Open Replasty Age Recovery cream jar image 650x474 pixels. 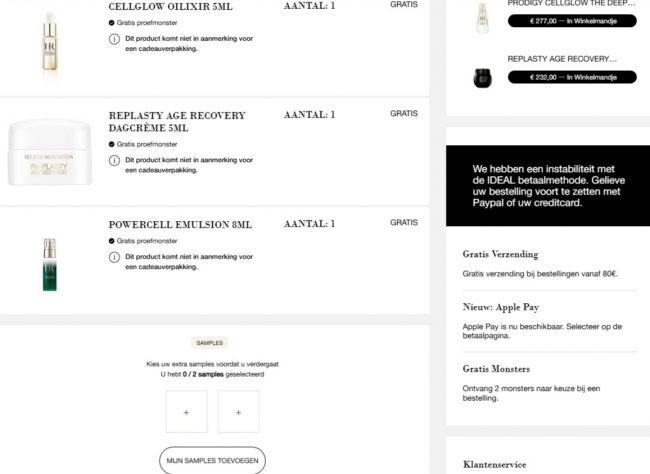coord(50,152)
